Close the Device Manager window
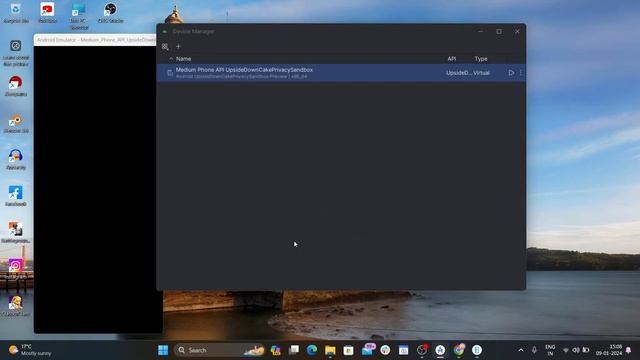 click(517, 31)
